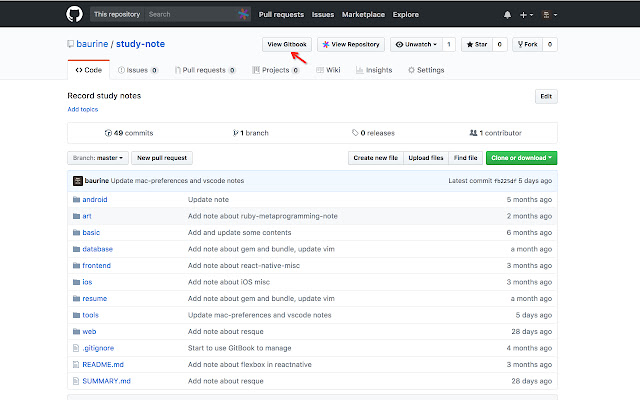The height and width of the screenshot is (400, 640).
Task: Click the README.md file icon
Action: point(76,364)
